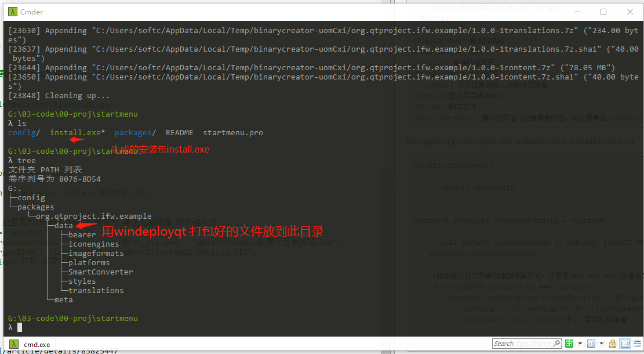Click 'README' in the ls output

180,133
